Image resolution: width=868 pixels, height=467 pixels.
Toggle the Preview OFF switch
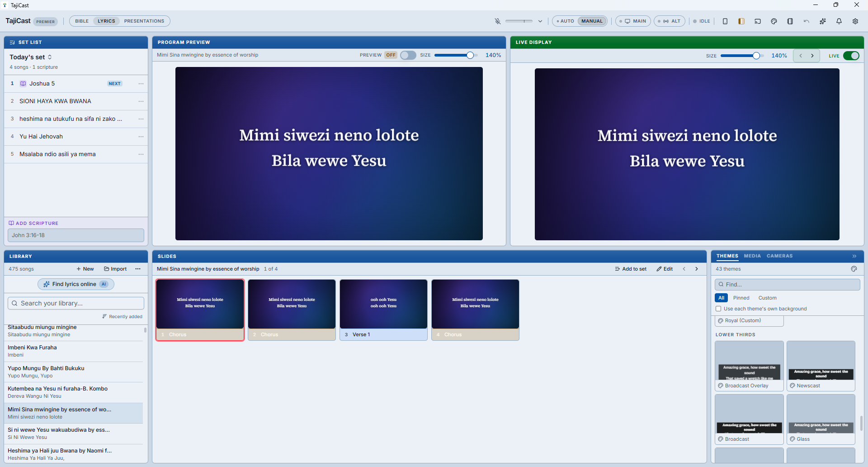(408, 55)
